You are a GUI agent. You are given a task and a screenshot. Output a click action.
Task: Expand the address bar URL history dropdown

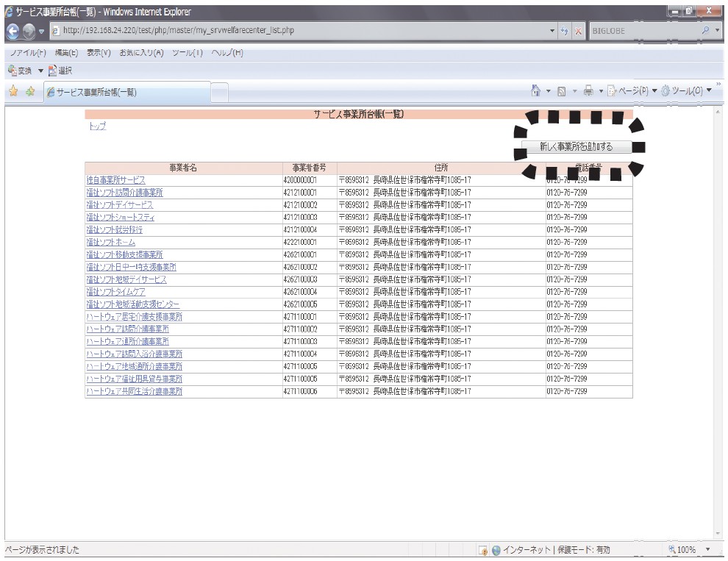[552, 31]
